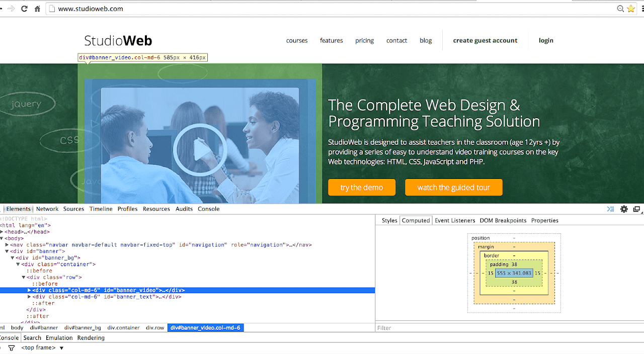The width and height of the screenshot is (644, 362).
Task: Bookmark the page with the star icon
Action: click(631, 9)
